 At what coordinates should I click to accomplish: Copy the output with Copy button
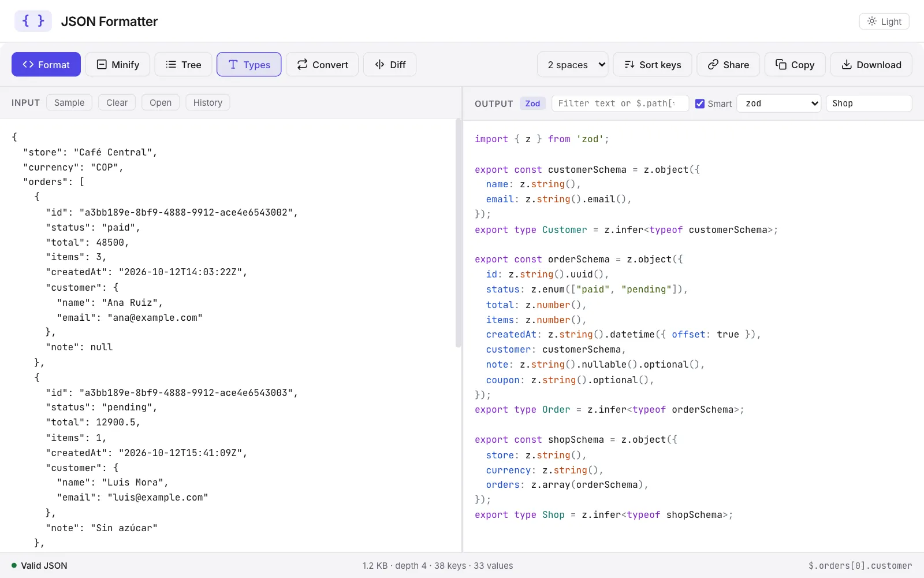795,65
